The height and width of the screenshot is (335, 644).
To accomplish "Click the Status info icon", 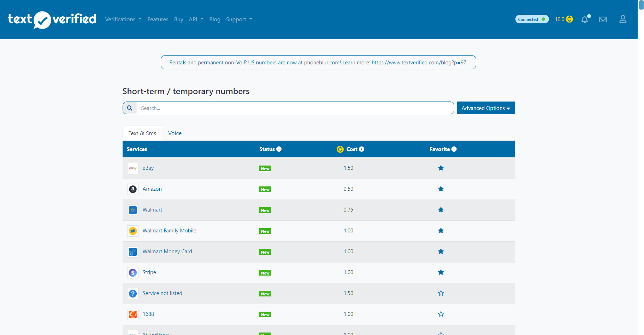I will 279,149.
